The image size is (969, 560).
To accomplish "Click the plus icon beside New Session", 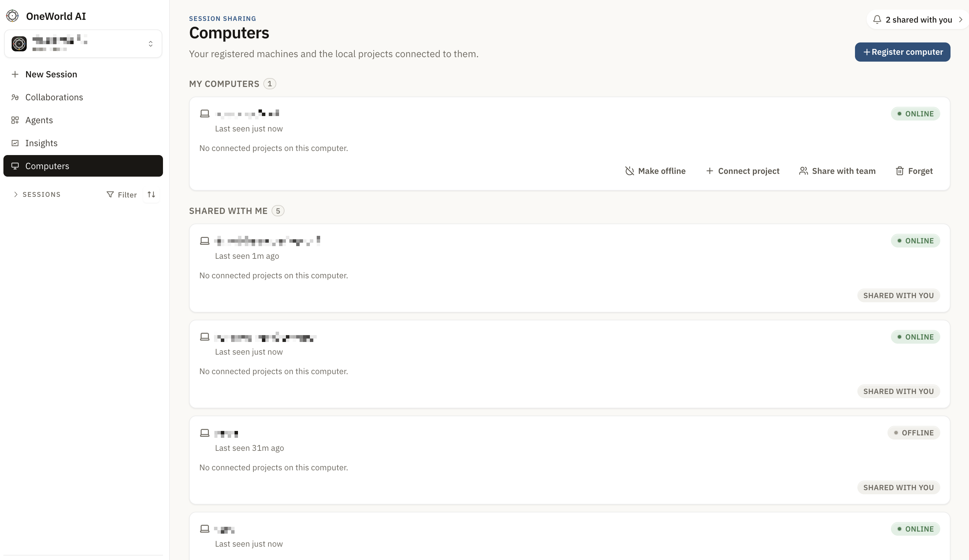I will [x=15, y=74].
